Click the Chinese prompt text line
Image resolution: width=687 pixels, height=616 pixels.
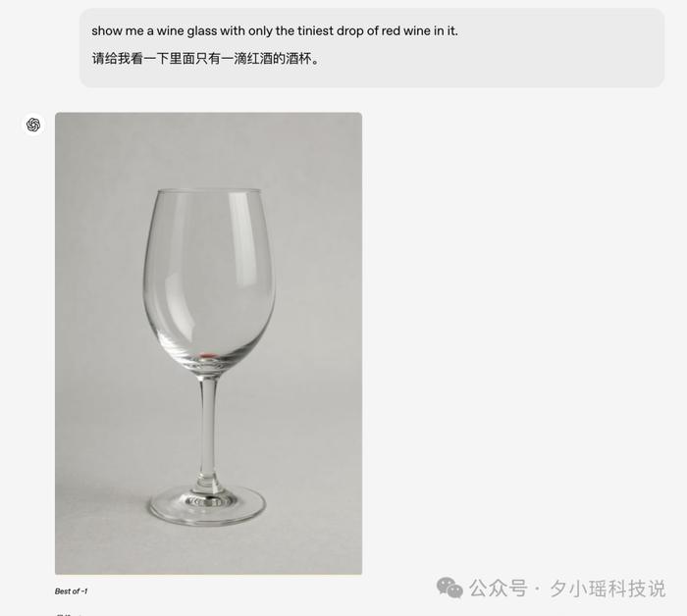206,59
